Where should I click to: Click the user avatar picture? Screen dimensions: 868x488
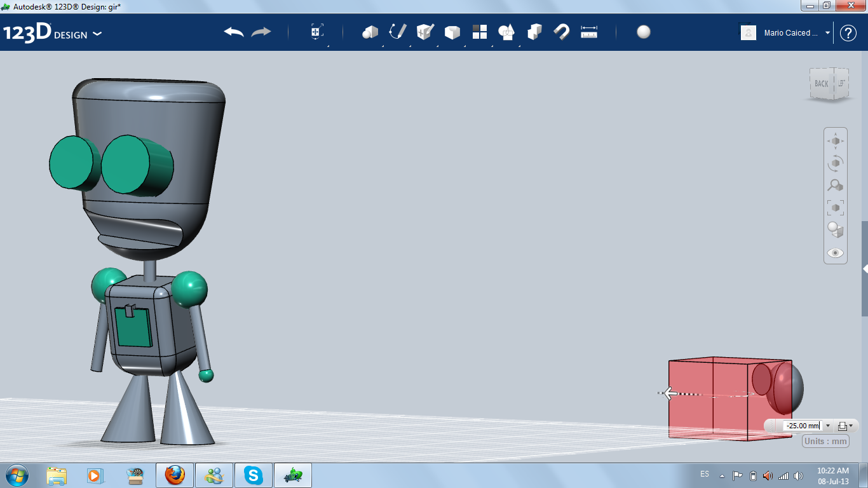[749, 32]
